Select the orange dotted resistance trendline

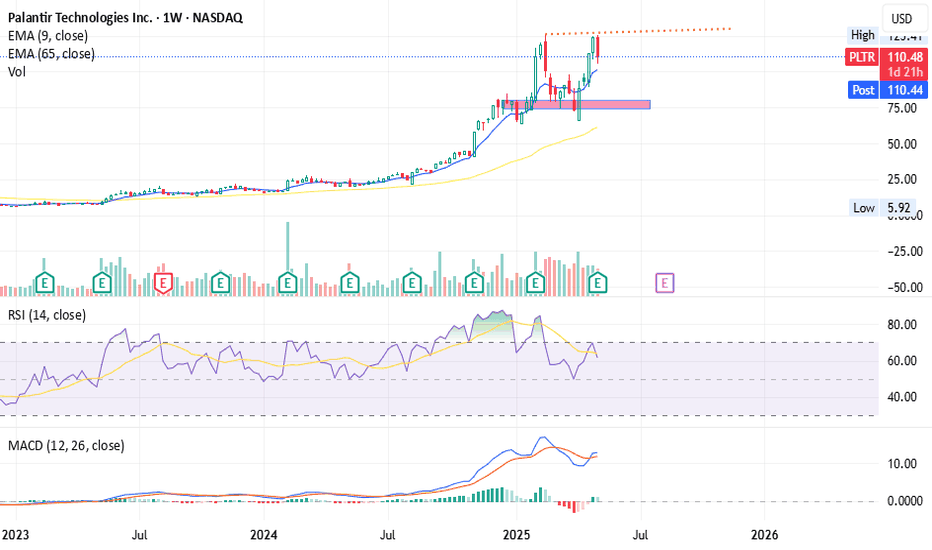(638, 31)
